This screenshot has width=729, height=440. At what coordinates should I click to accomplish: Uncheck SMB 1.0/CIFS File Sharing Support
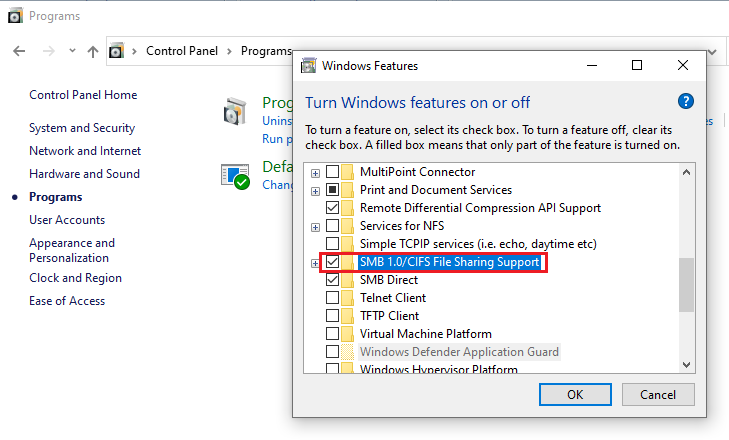(333, 262)
